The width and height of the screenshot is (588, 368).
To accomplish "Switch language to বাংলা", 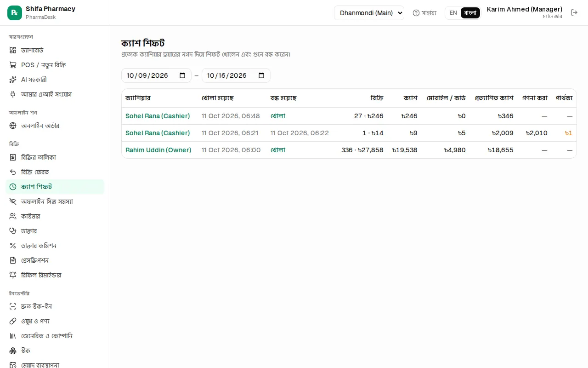I will point(470,13).
